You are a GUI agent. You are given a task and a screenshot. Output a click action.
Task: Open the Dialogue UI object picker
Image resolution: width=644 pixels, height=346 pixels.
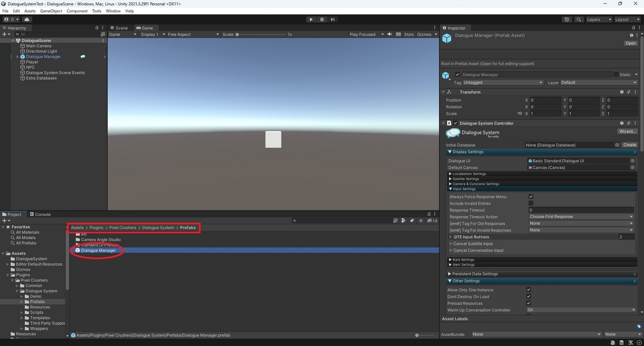pos(632,160)
